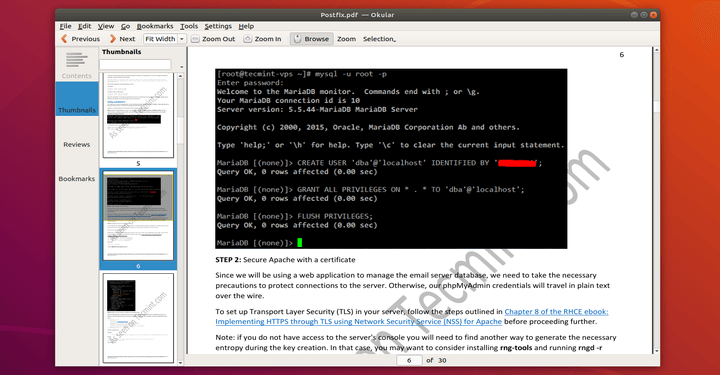The width and height of the screenshot is (720, 375).
Task: Select the page 5 thumbnail
Action: tap(138, 115)
